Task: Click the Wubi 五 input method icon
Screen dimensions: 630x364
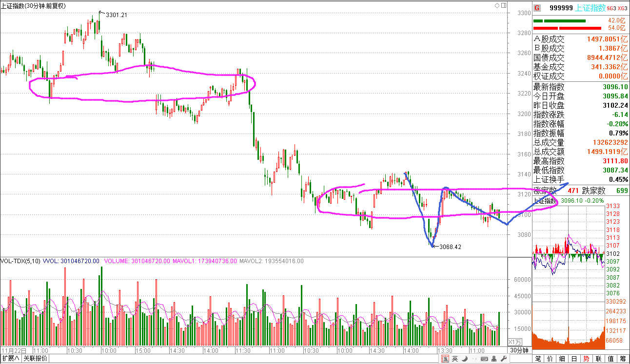Action: click(446, 359)
